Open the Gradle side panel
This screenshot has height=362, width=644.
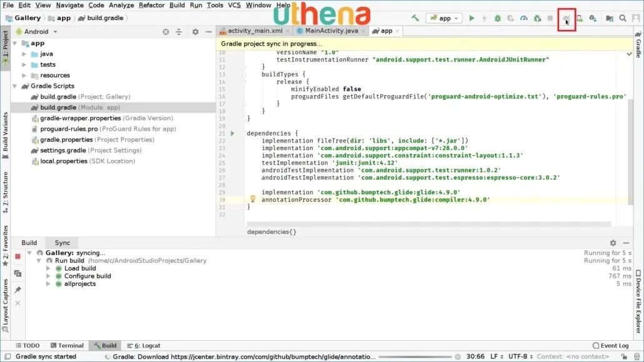coord(638,44)
